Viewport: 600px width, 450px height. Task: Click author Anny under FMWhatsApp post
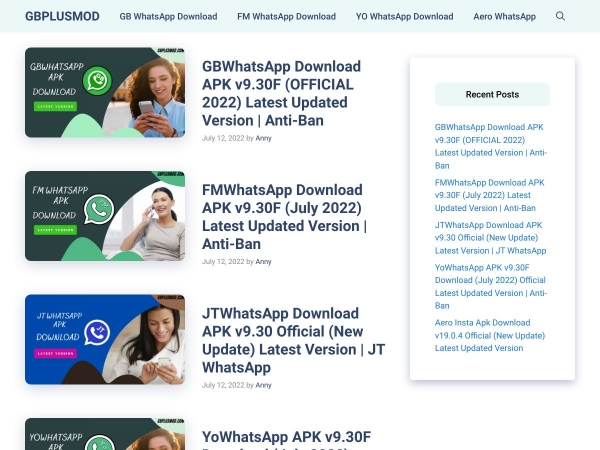tap(263, 262)
